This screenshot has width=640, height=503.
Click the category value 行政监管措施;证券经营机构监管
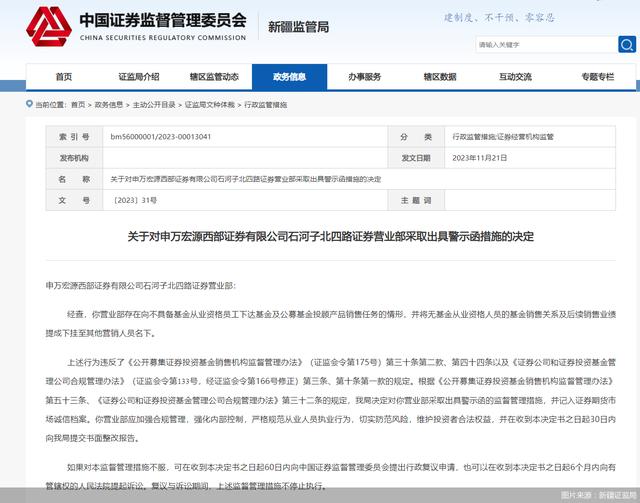click(503, 137)
